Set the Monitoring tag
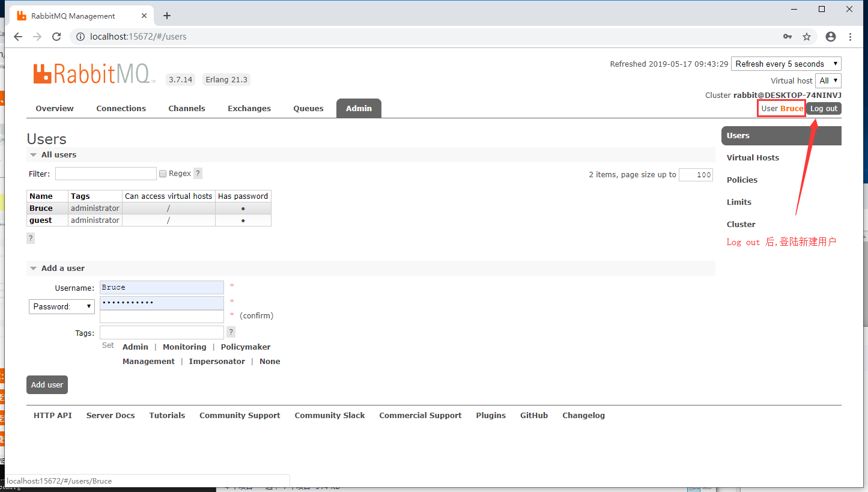This screenshot has height=492, width=868. pyautogui.click(x=184, y=347)
